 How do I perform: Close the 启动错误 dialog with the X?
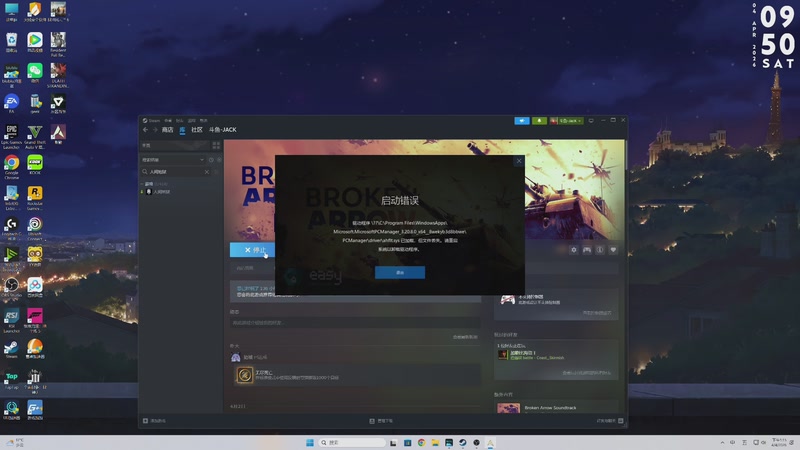tap(519, 161)
